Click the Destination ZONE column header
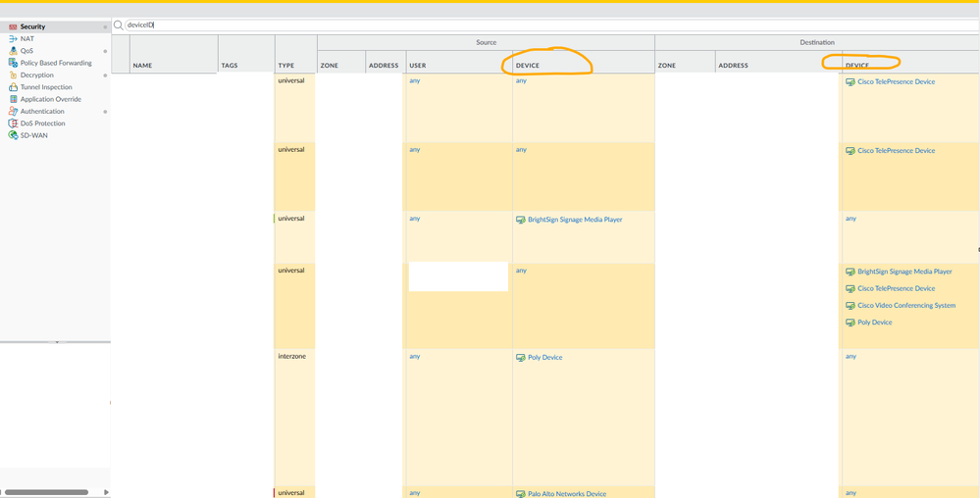980x498 pixels. 667,65
